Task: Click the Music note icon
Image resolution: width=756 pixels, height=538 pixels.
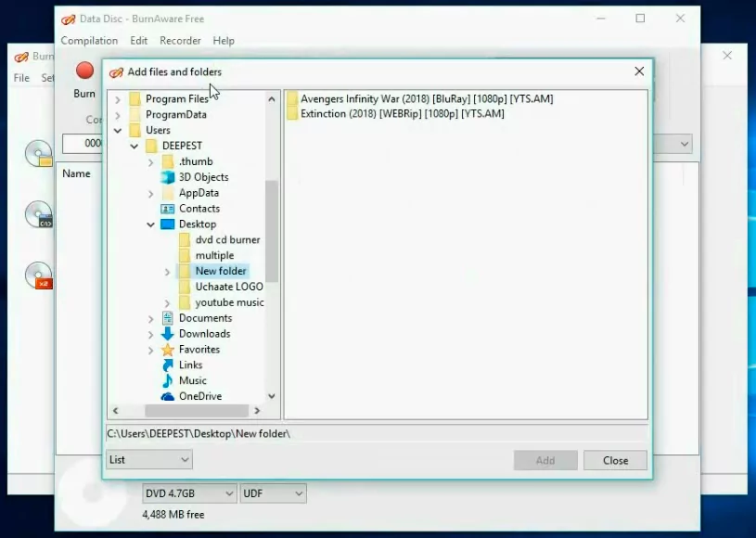Action: pos(167,381)
